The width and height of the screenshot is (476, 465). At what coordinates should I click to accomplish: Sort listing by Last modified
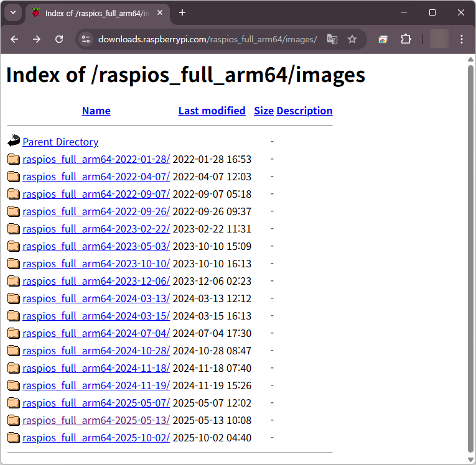coord(212,111)
